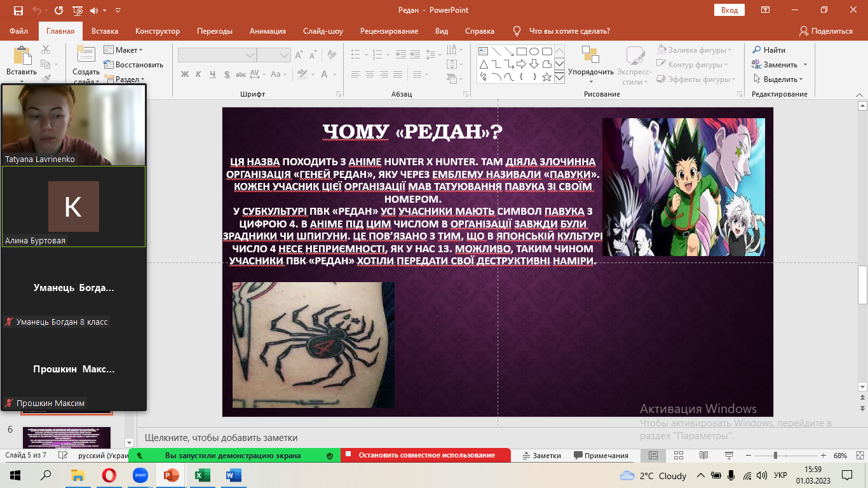The height and width of the screenshot is (488, 868).
Task: Open the Section (Раздел) dropdown
Action: pos(124,79)
